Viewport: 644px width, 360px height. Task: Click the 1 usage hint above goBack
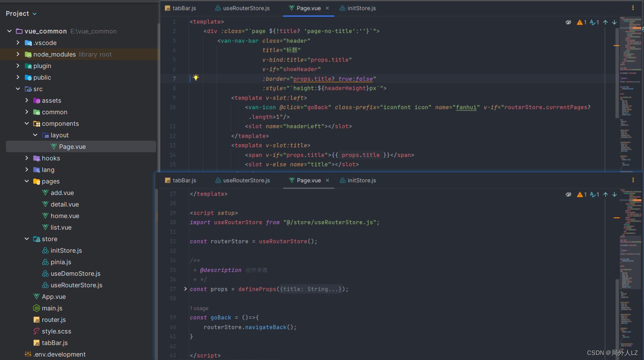[x=199, y=308]
